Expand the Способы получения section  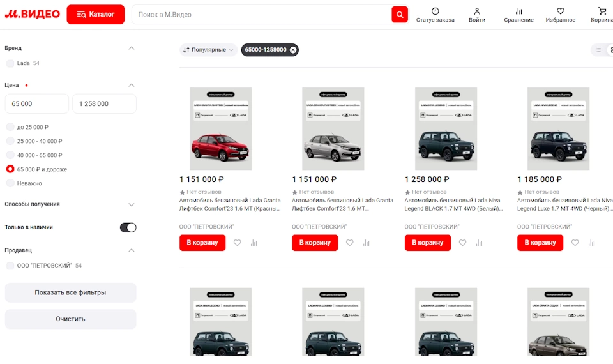point(132,204)
